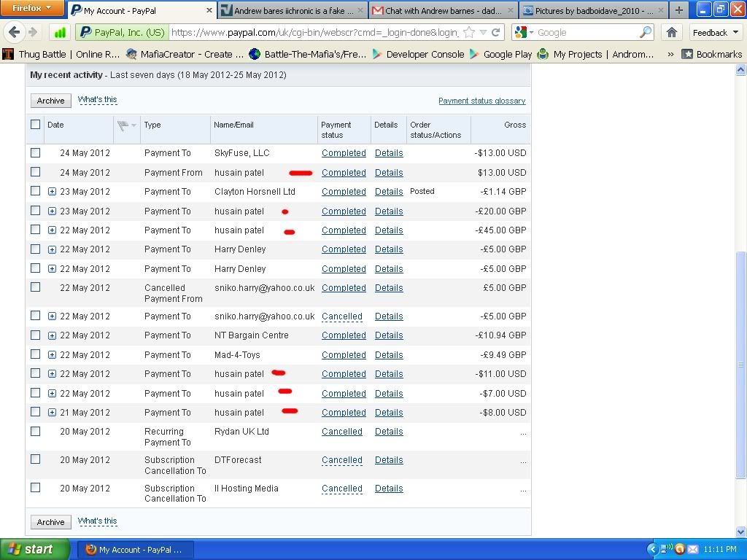
Task: Expand the NT Bargain Centre payment row
Action: (x=52, y=335)
